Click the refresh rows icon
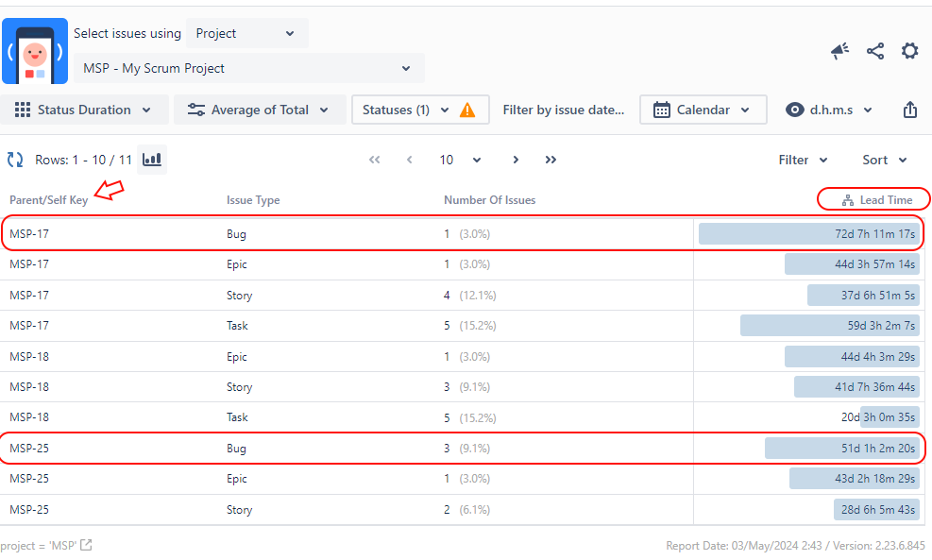This screenshot has height=560, width=932. coord(13,160)
